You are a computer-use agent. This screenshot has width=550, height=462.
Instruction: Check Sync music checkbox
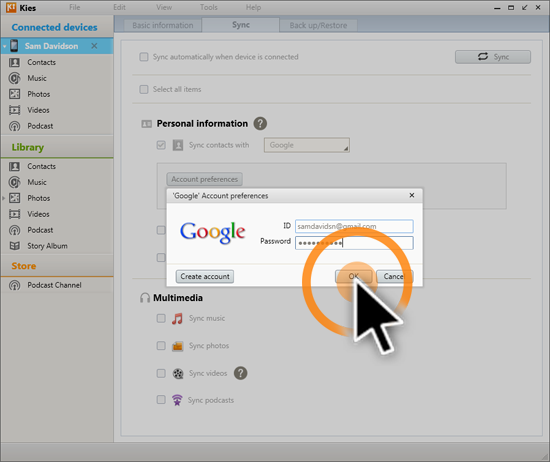161,318
